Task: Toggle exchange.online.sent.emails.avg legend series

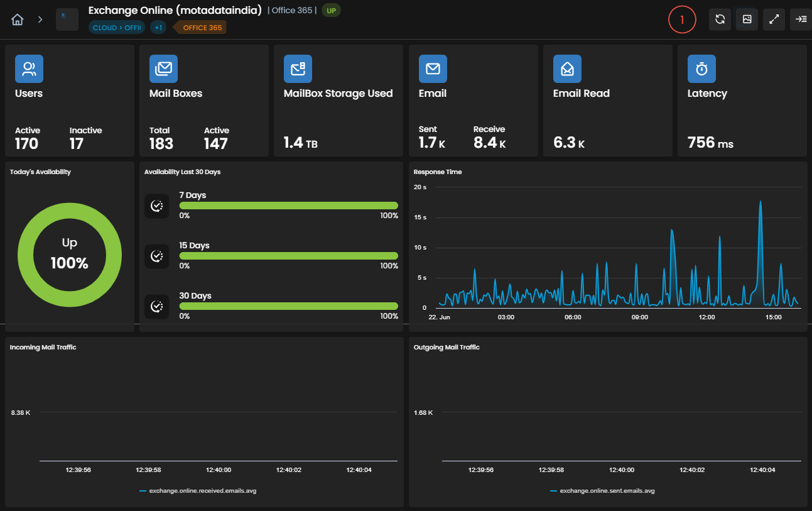Action: click(x=602, y=491)
